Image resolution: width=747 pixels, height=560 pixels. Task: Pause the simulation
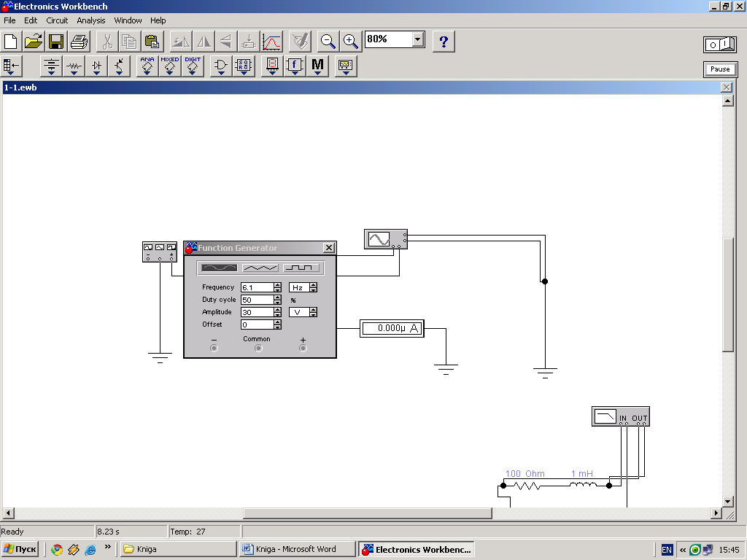tap(720, 69)
